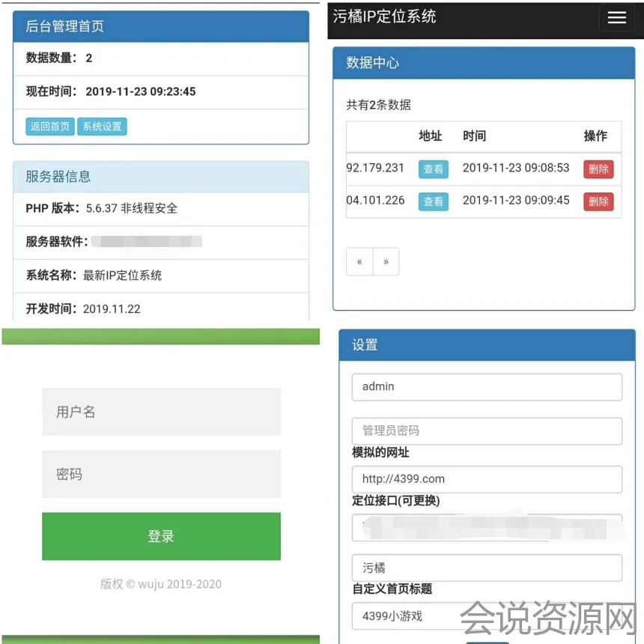
Task: Edit the 污橘 name field
Action: point(487,568)
